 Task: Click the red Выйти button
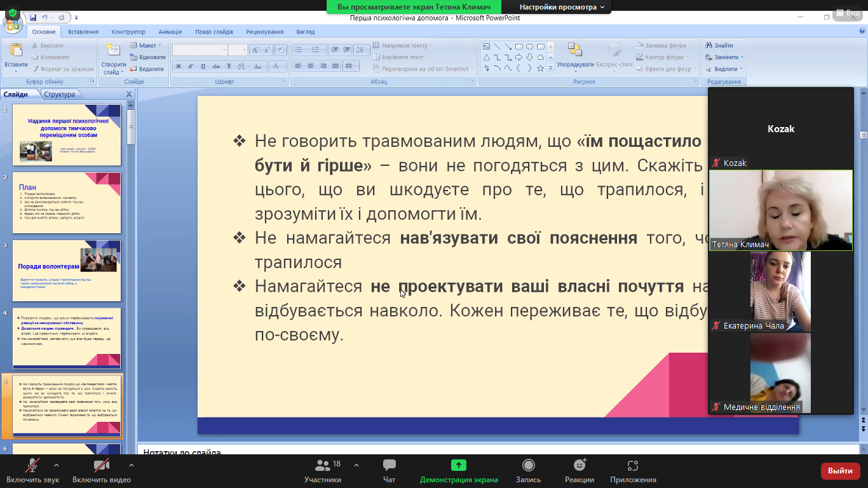point(840,471)
